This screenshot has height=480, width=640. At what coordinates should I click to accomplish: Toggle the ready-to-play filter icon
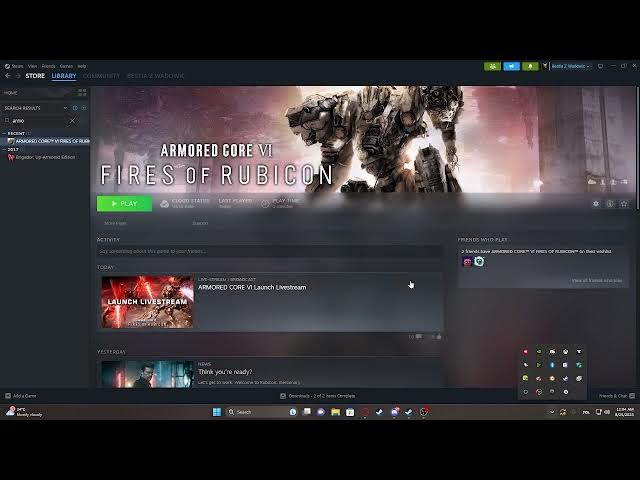coord(84,108)
